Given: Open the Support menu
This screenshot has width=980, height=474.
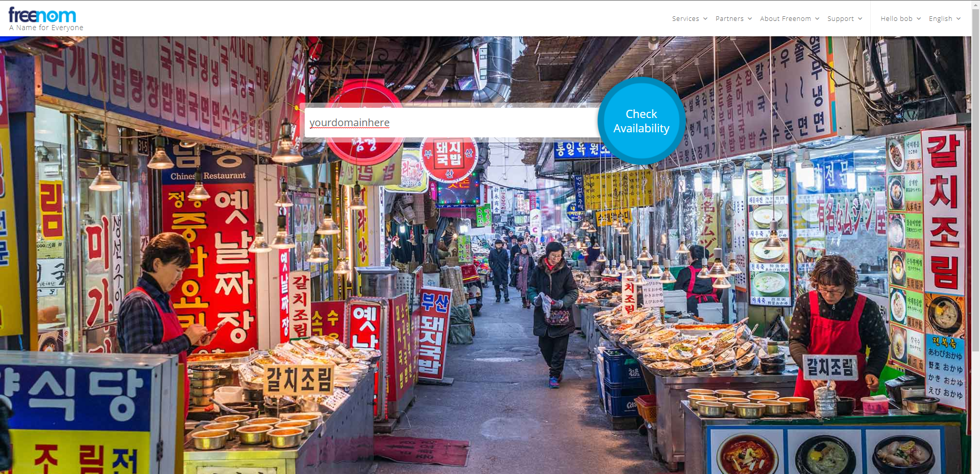Looking at the screenshot, I should (840, 19).
